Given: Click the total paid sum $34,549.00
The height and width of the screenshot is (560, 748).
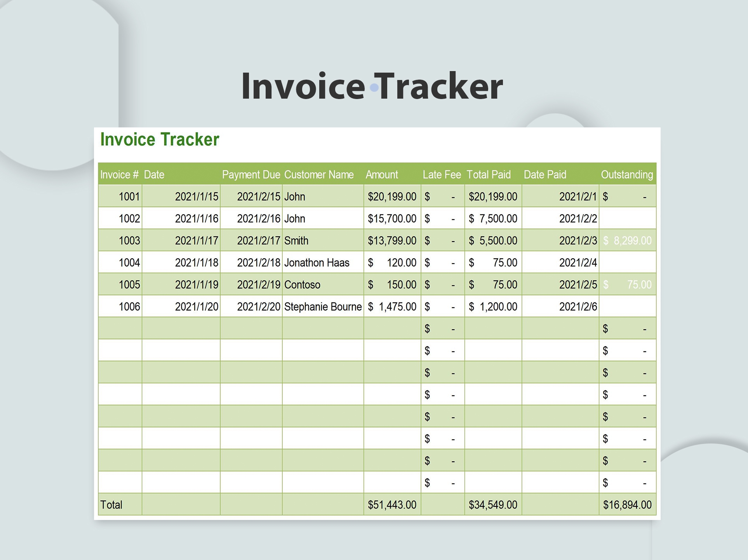Looking at the screenshot, I should click(492, 504).
